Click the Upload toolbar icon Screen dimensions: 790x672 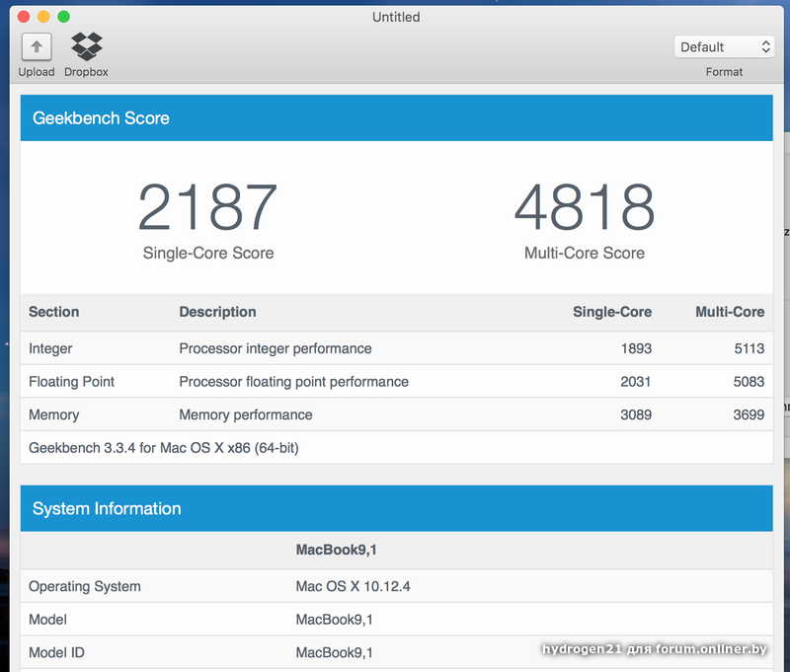pyautogui.click(x=37, y=46)
